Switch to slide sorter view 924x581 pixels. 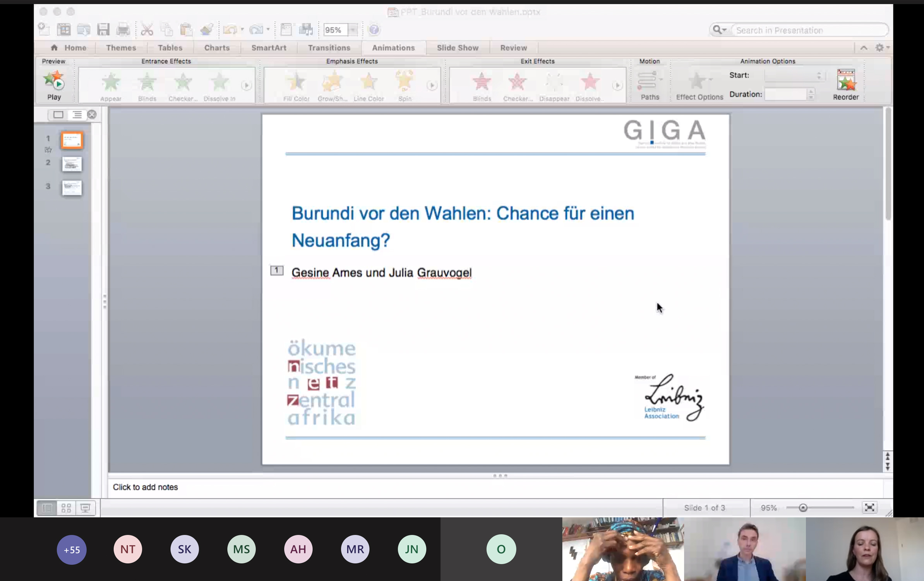tap(66, 507)
